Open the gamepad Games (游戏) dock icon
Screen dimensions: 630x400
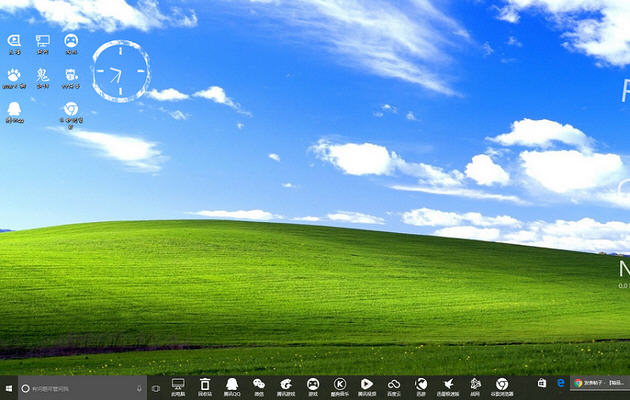pos(313,387)
